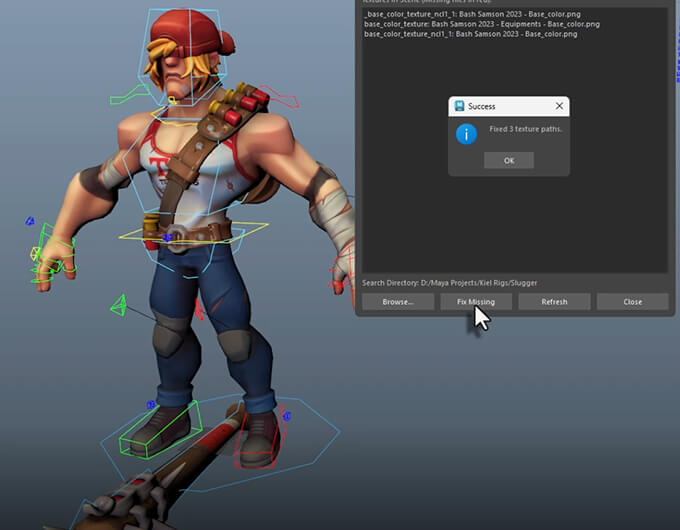Close the Success dialog with X
The image size is (680, 530).
click(558, 106)
